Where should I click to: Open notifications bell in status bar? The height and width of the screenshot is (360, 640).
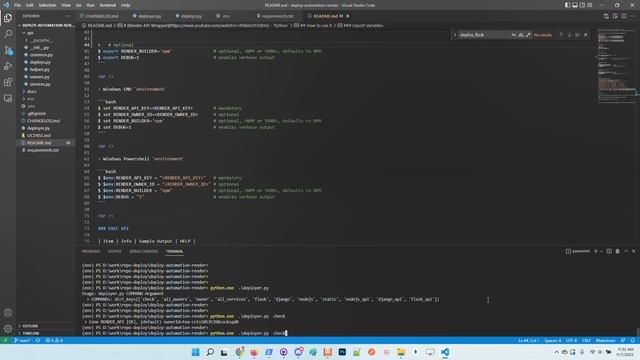(633, 340)
